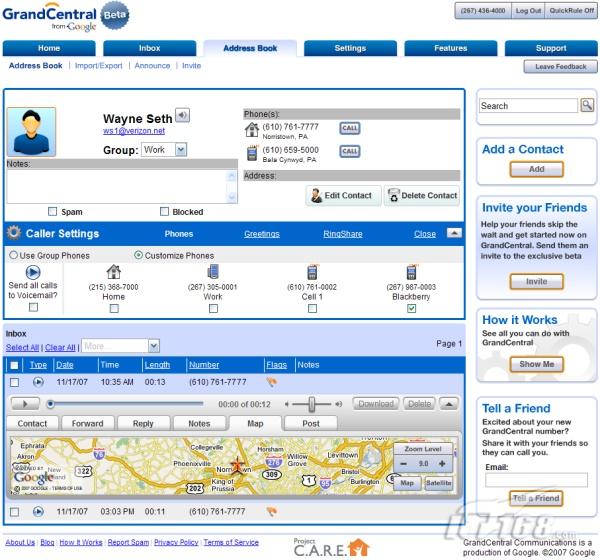600x560 pixels.
Task: Click the volume slider handle
Action: pos(312,404)
